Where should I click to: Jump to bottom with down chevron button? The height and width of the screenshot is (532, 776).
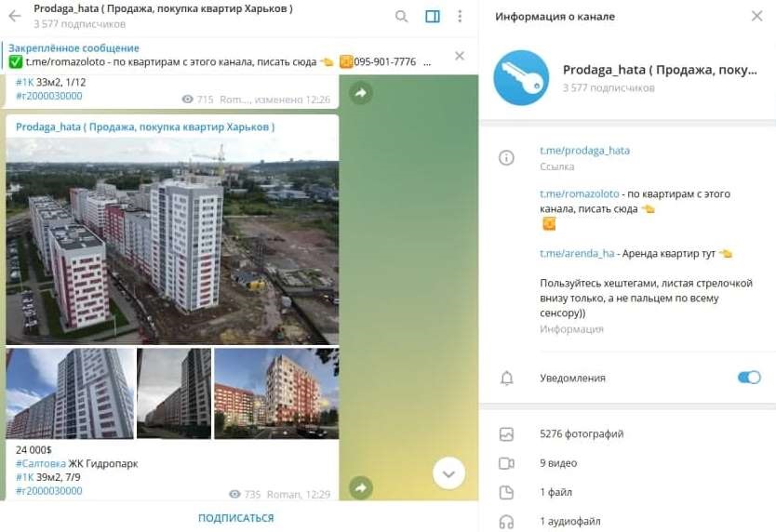coord(448,474)
